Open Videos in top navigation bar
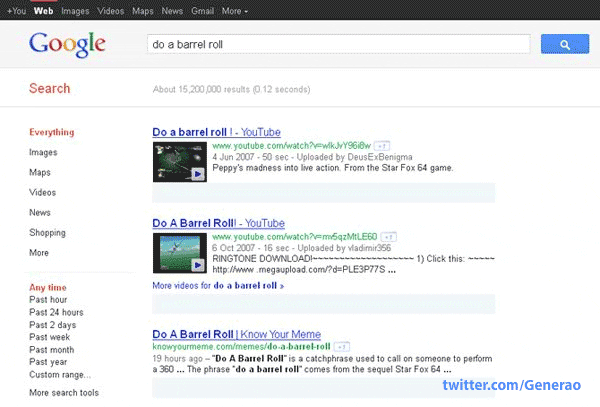 coord(111,11)
